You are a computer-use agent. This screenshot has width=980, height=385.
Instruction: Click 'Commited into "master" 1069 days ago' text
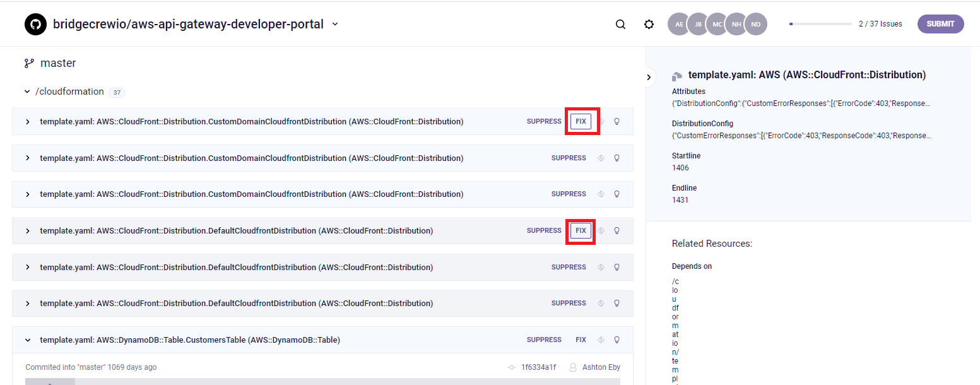[91, 367]
